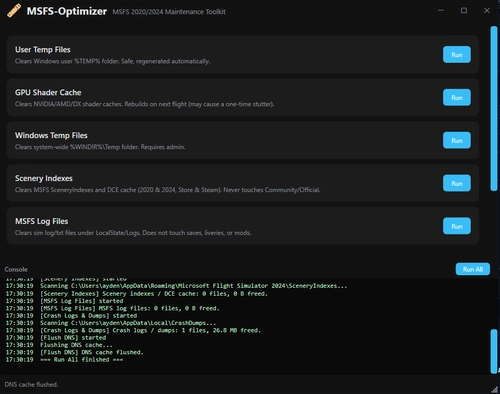The height and width of the screenshot is (394, 500).
Task: Click the MSFS-Optimizer app logo icon
Action: pyautogui.click(x=14, y=11)
